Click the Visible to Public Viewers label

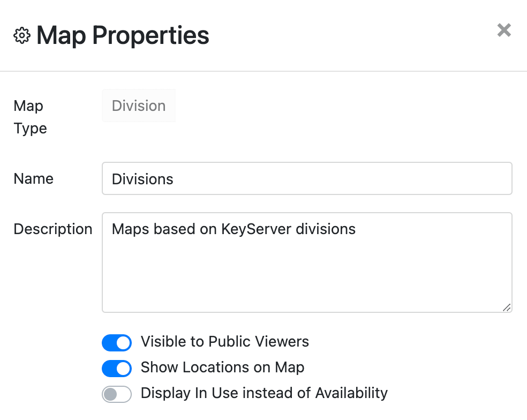tap(224, 342)
